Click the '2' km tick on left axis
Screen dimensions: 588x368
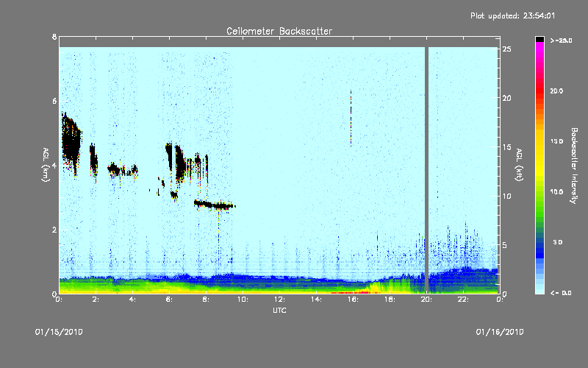[54, 230]
